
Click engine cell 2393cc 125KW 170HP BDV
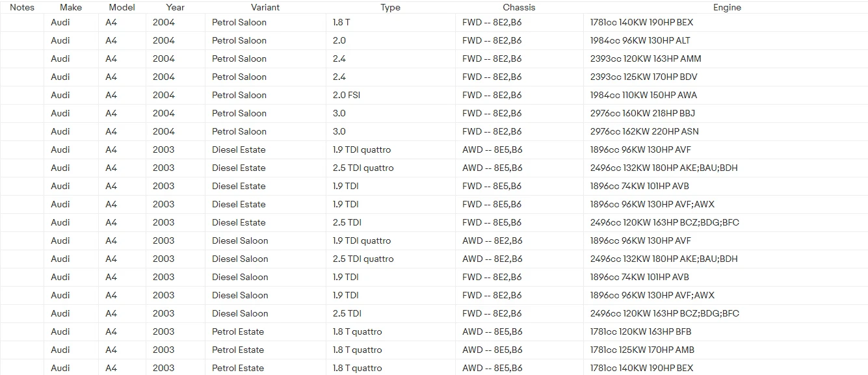[644, 77]
